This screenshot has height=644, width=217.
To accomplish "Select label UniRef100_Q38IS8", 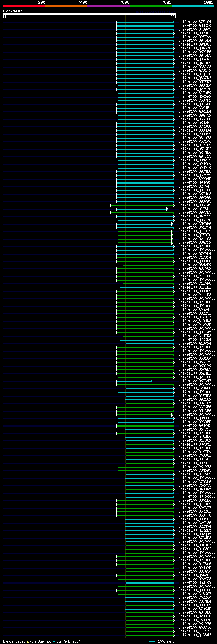I will (195, 67).
